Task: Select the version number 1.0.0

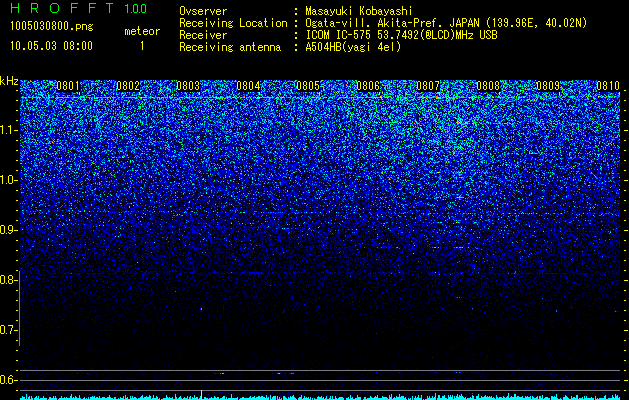Action: tap(136, 9)
